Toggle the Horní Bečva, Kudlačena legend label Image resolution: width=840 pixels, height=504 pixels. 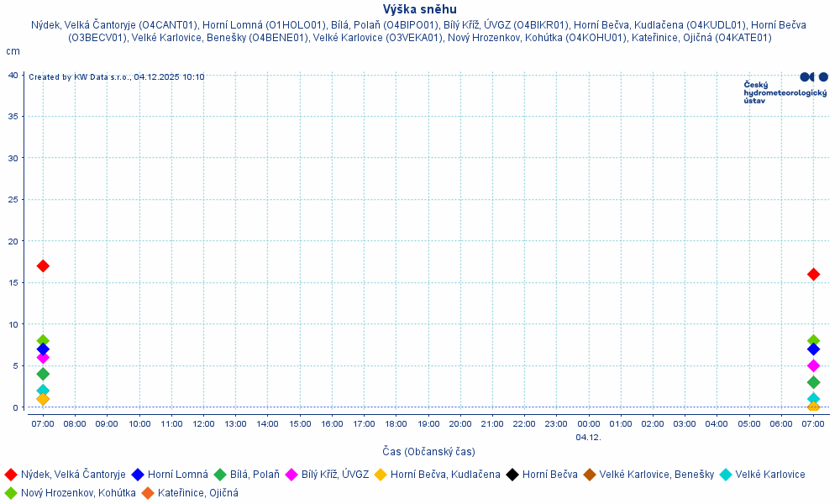tap(445, 475)
